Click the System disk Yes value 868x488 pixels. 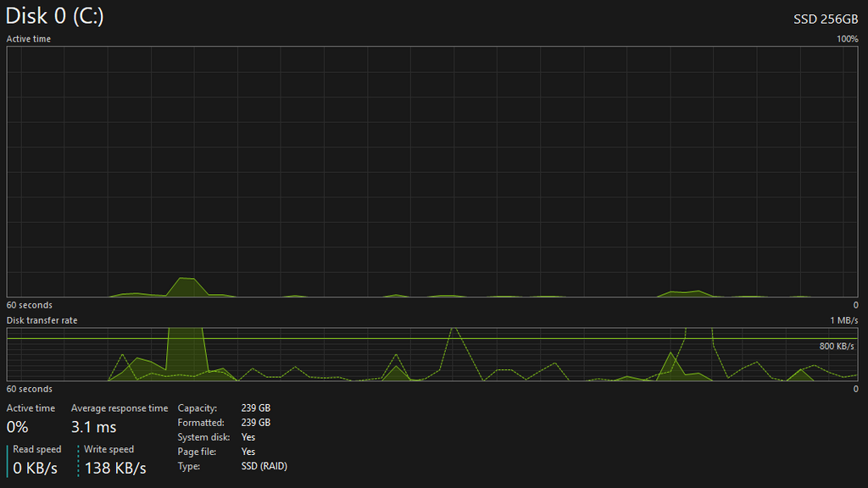click(x=248, y=437)
